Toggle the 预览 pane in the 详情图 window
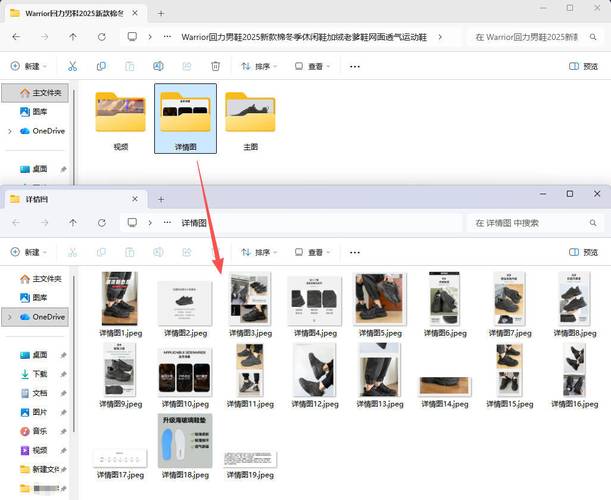 pyautogui.click(x=588, y=252)
